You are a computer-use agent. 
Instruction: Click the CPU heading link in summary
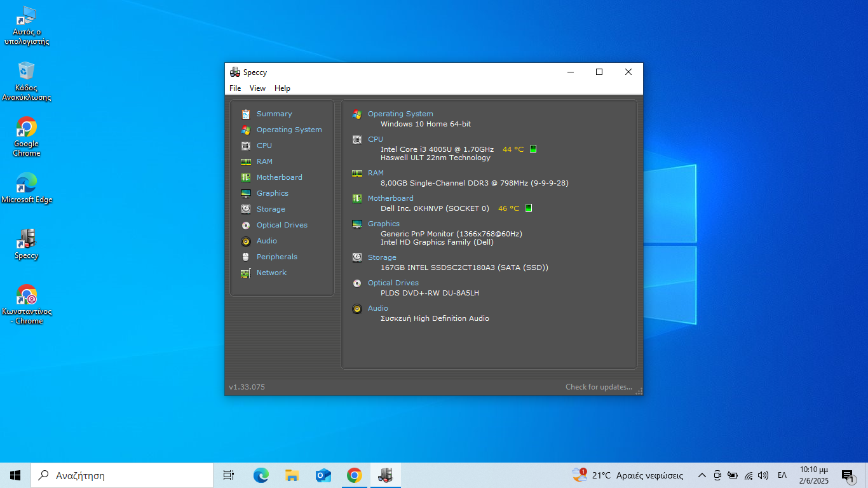[376, 139]
